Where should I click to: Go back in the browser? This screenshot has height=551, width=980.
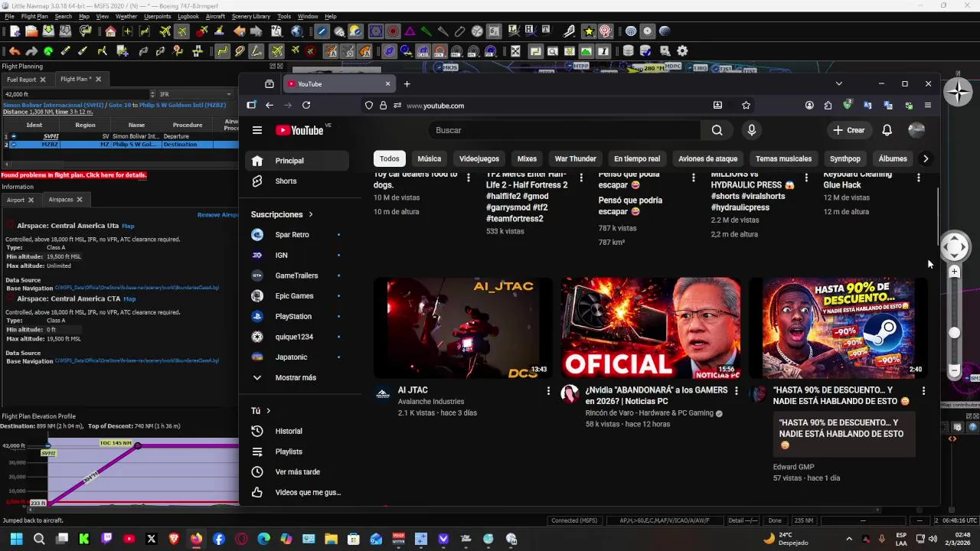pos(269,106)
